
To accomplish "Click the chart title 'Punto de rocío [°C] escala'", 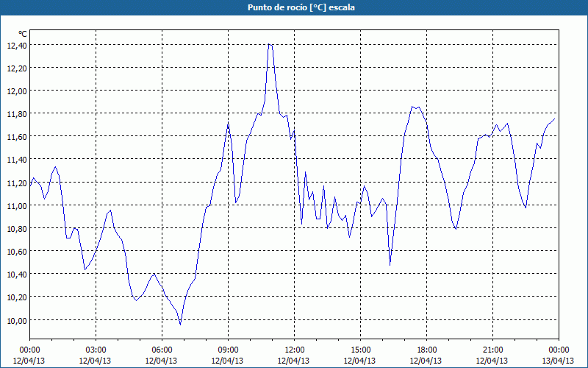I will click(x=301, y=7).
